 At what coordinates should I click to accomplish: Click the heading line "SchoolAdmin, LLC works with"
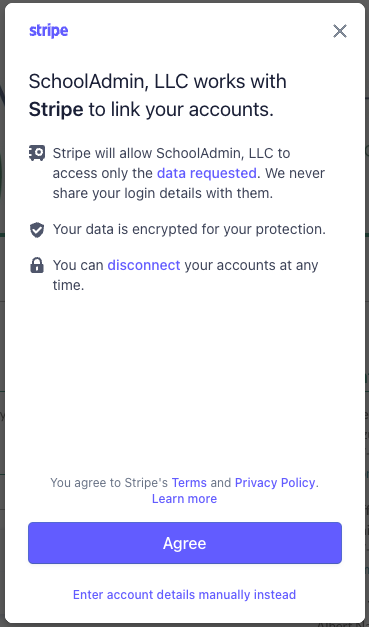click(x=158, y=82)
